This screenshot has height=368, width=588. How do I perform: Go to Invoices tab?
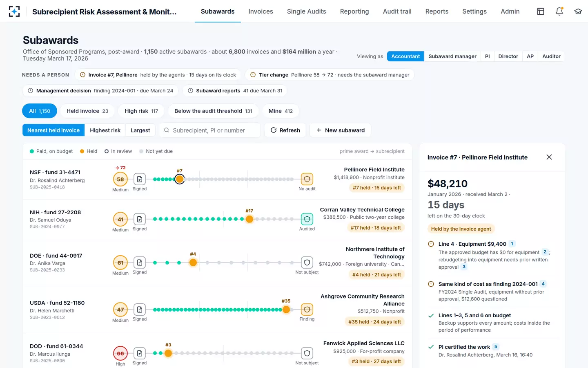pos(261,11)
